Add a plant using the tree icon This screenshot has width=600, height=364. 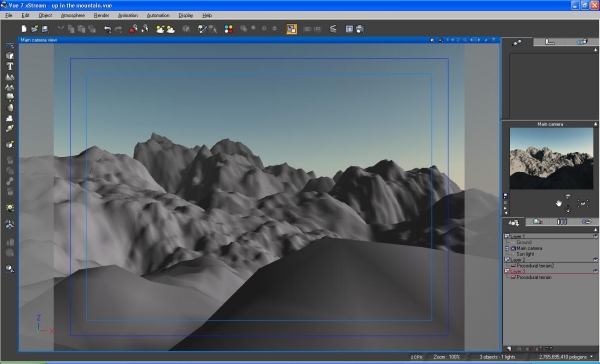(x=10, y=97)
